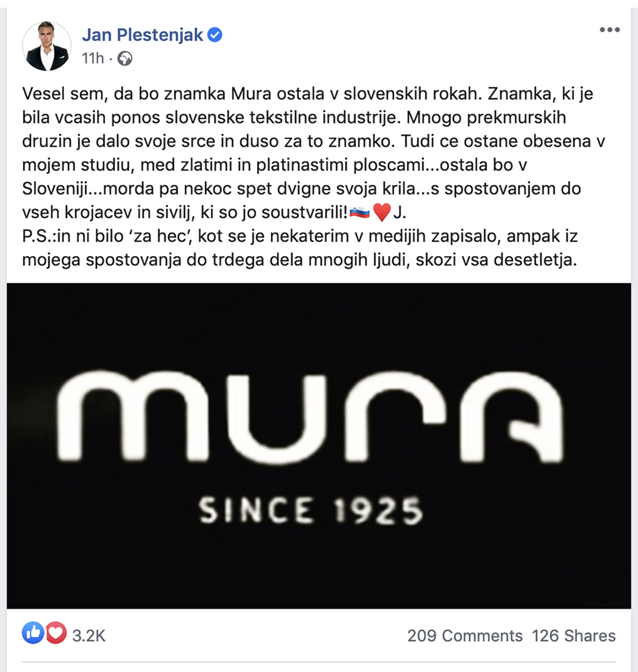Viewport: 638px width, 672px height.
Task: Open the Jan Plestenjak profile name link
Action: tap(143, 35)
